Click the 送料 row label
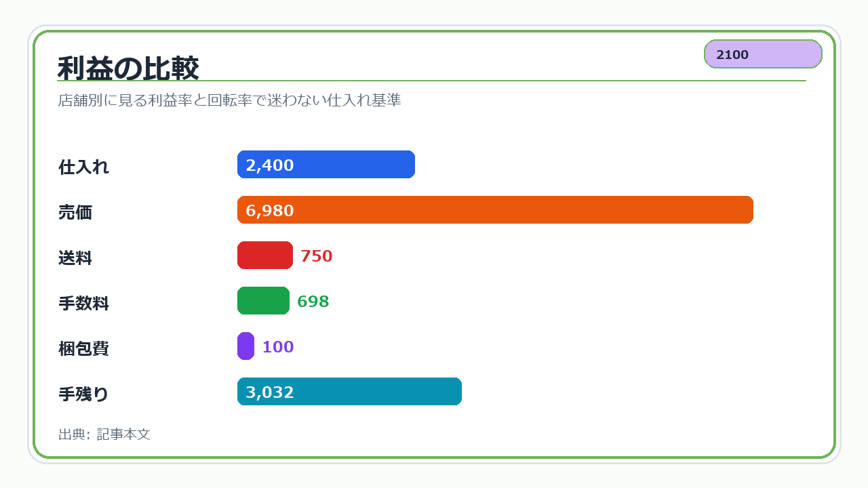The width and height of the screenshot is (868, 488). 75,258
